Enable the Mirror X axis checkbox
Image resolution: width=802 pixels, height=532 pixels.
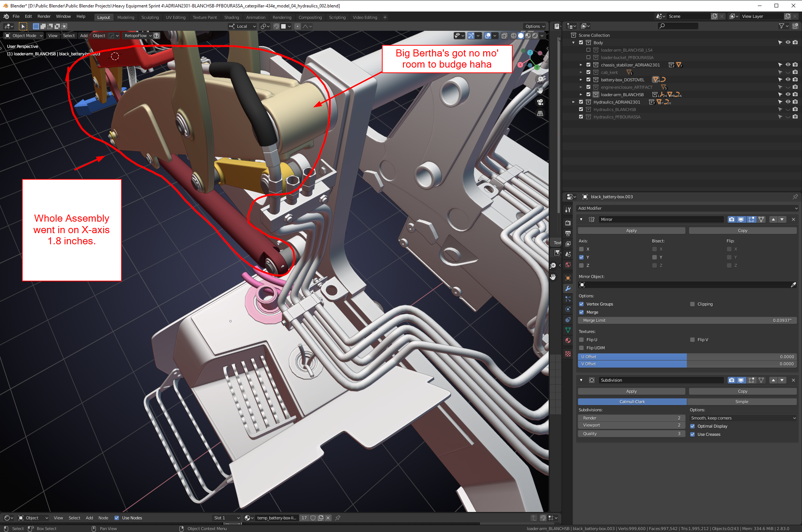pyautogui.click(x=581, y=249)
